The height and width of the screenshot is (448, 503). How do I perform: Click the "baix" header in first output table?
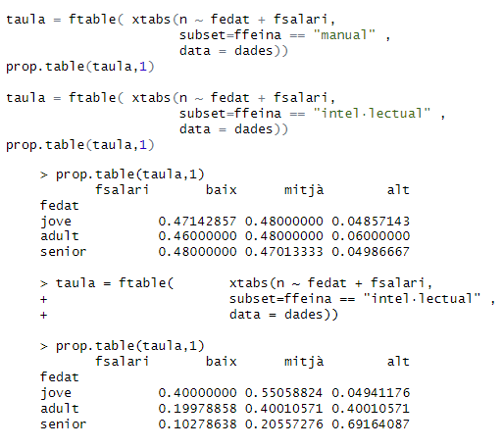coord(222,190)
